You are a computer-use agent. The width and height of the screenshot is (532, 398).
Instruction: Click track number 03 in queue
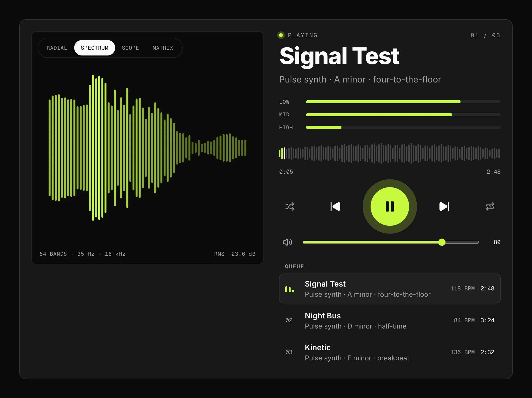click(289, 352)
